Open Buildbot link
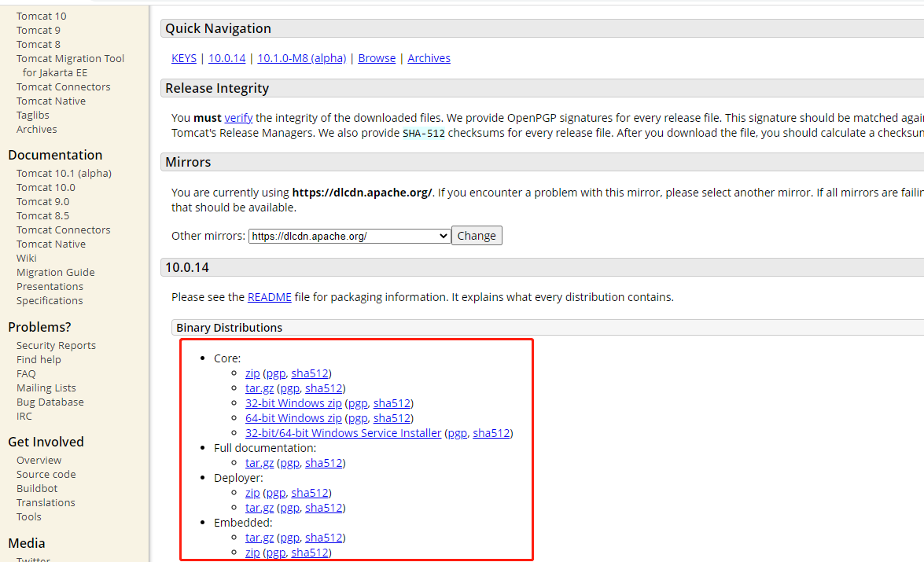 pos(37,488)
